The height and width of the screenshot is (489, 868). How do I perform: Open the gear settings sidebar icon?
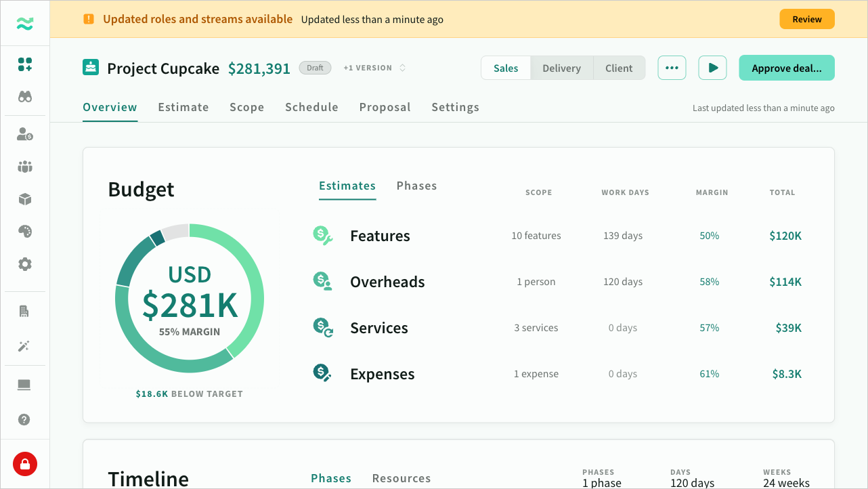click(25, 264)
